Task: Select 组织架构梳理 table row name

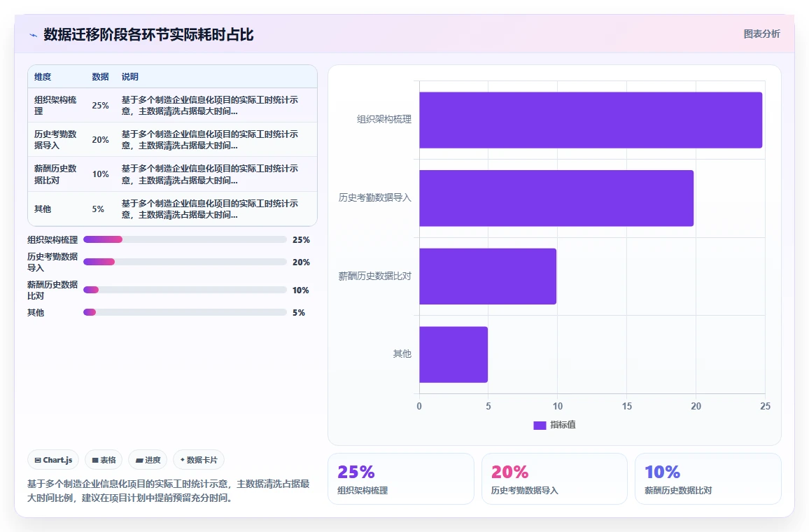Action: pos(55,105)
